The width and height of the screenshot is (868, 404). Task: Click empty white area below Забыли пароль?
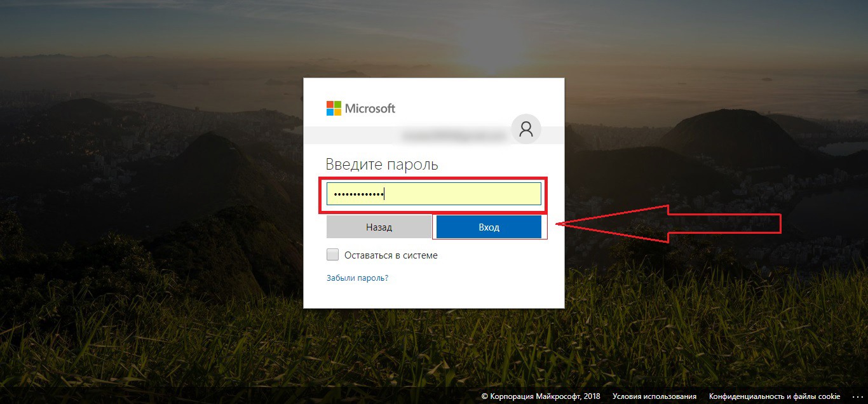click(434, 296)
